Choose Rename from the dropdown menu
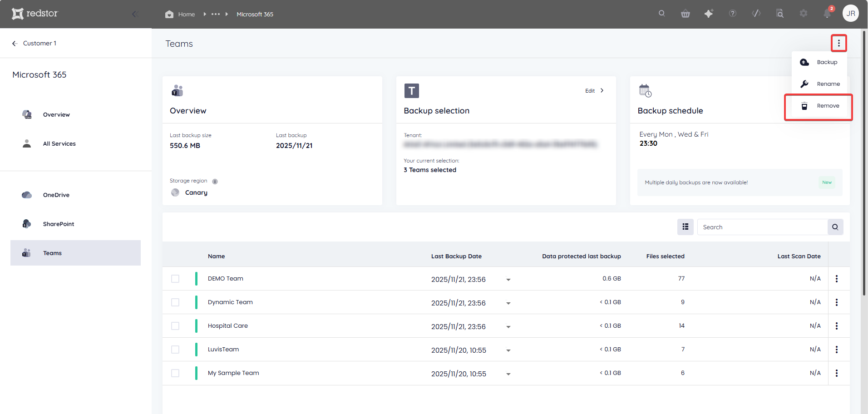The image size is (868, 414). pos(819,84)
